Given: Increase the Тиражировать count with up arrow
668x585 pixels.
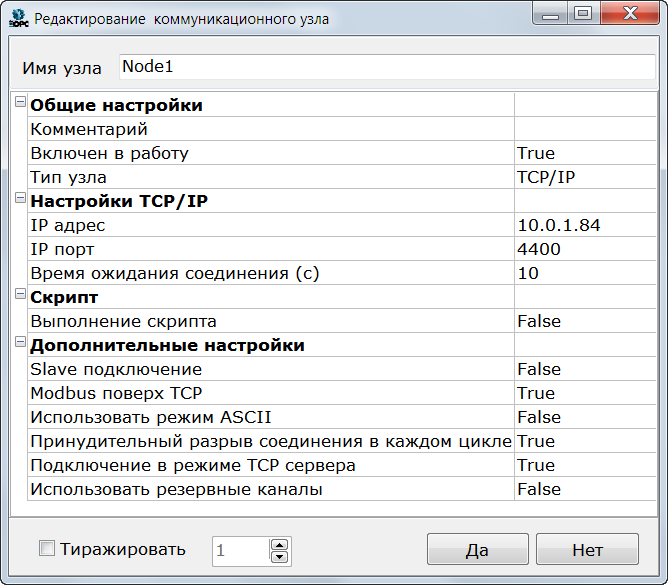Looking at the screenshot, I should pos(279,545).
